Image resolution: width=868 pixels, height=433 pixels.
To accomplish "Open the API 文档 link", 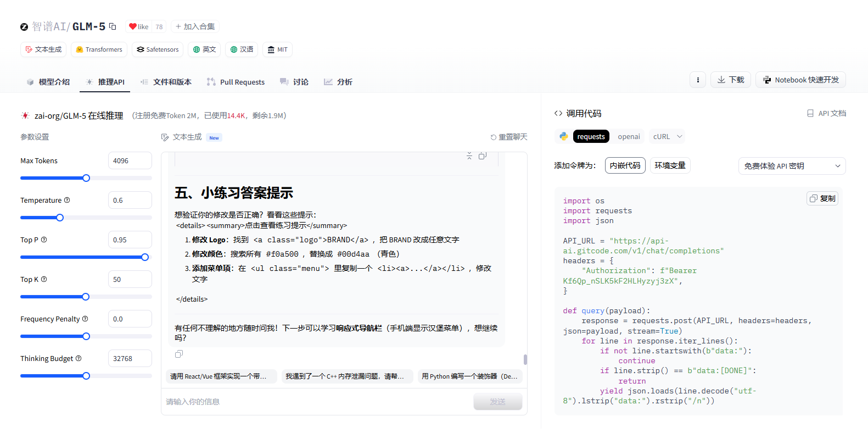I will coord(826,113).
